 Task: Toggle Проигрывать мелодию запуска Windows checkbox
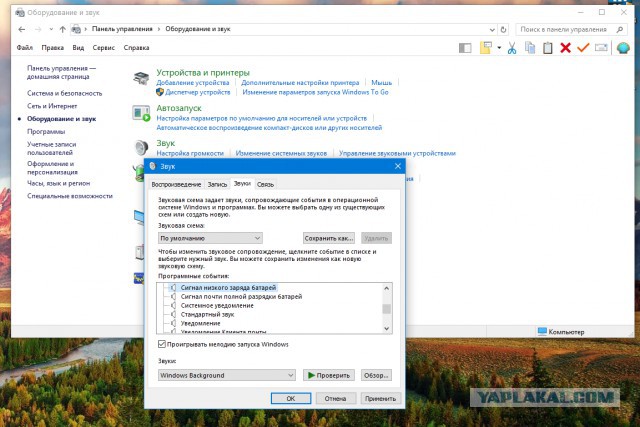pos(162,344)
